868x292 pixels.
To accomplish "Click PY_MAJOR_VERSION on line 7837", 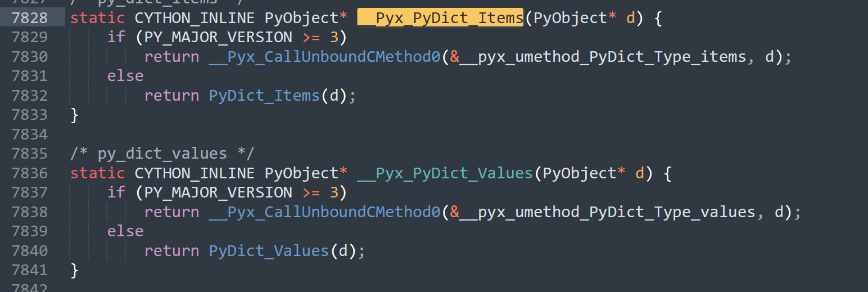I will pos(218,193).
